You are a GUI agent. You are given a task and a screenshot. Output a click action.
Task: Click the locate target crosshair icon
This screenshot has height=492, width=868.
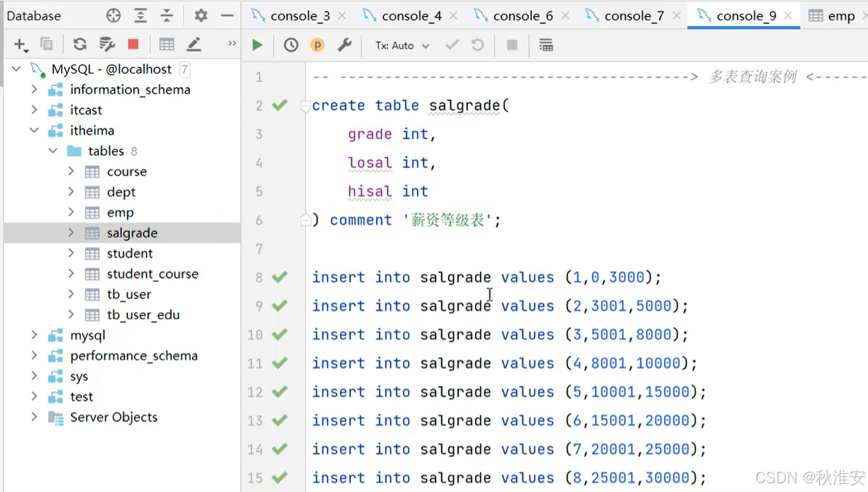114,15
